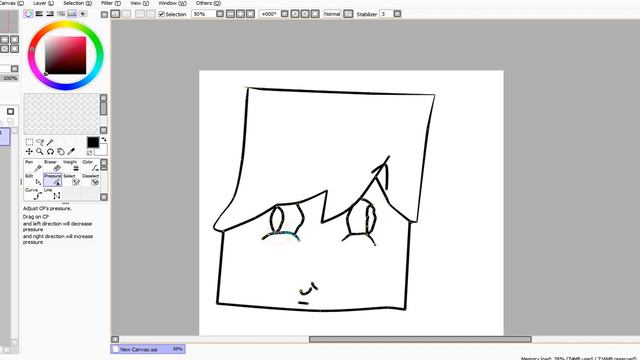The width and height of the screenshot is (640, 360).
Task: Click the white background color swatch
Action: (x=102, y=151)
